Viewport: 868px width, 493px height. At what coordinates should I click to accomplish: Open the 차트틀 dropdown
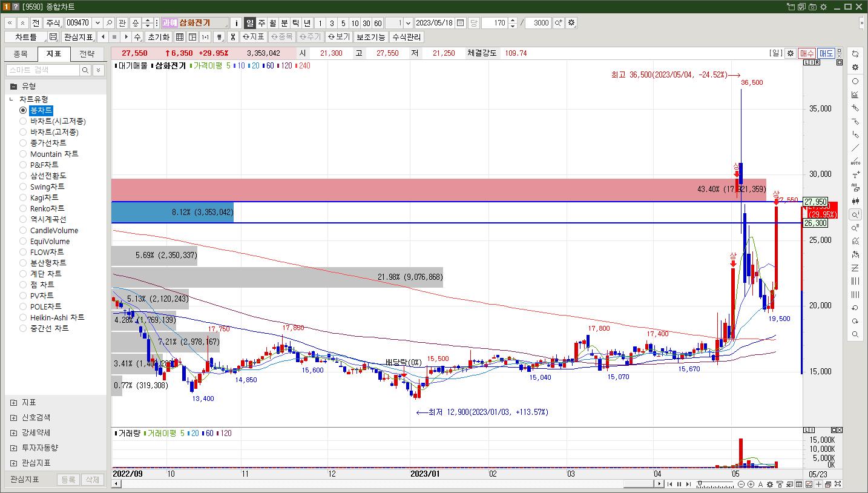[x=25, y=37]
